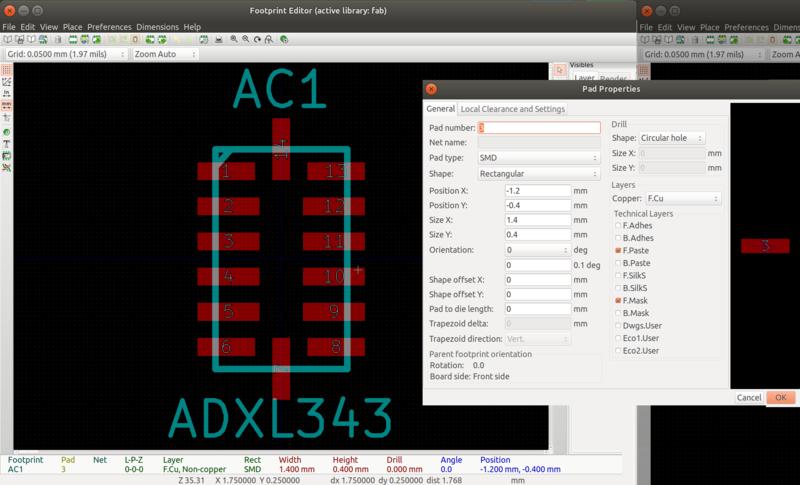Enable the F.Adhes layer checkbox
Viewport: 800px width, 485px height.
tap(618, 225)
